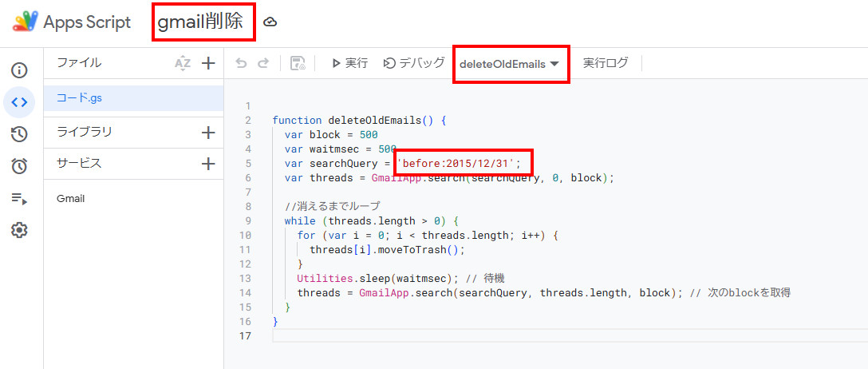Sort files alphabetically with AZ icon
868x369 pixels.
tap(182, 63)
